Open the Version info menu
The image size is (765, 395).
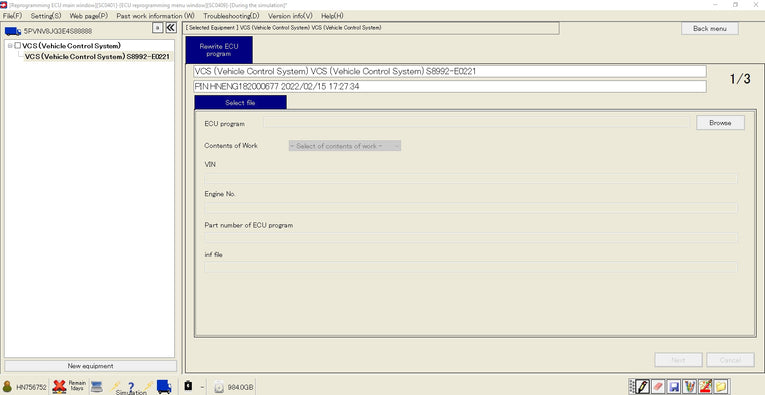coord(290,16)
